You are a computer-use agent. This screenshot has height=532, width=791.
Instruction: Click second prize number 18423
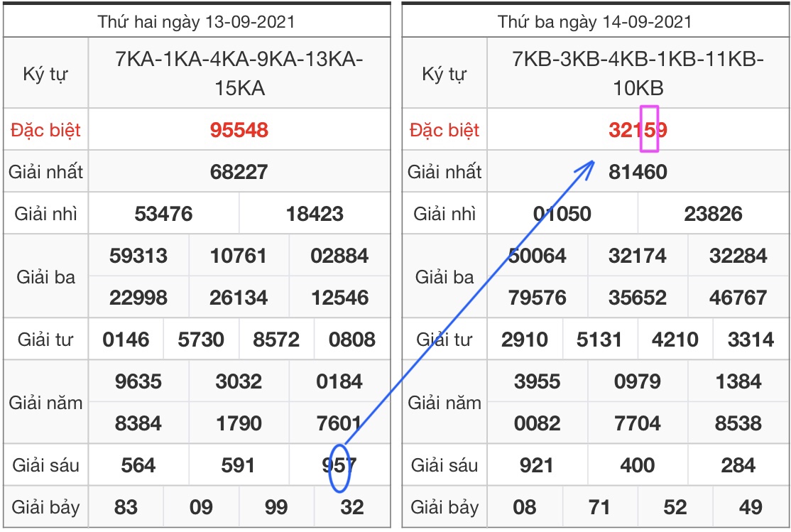click(x=315, y=214)
